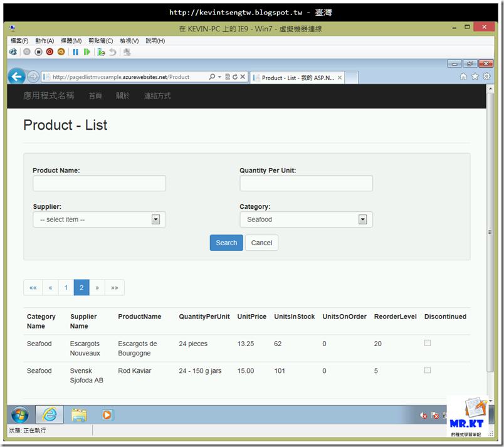The height and width of the screenshot is (447, 504).
Task: Click the red Shut Down VM icon
Action: click(x=50, y=52)
